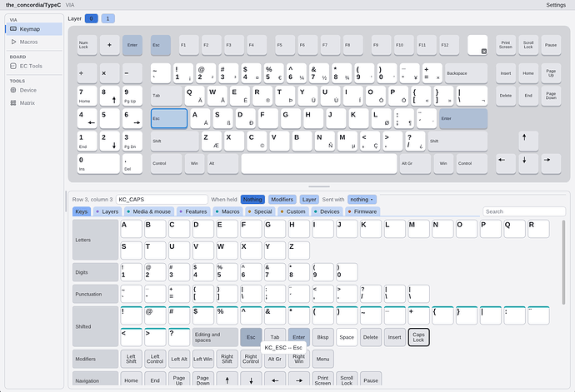Click the keycode list vertical scrollbar

(563, 262)
